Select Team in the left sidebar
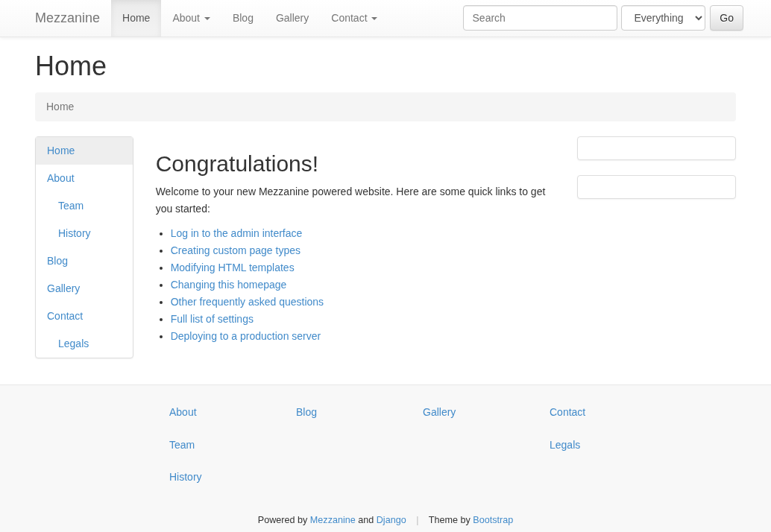This screenshot has width=771, height=532. (x=71, y=206)
